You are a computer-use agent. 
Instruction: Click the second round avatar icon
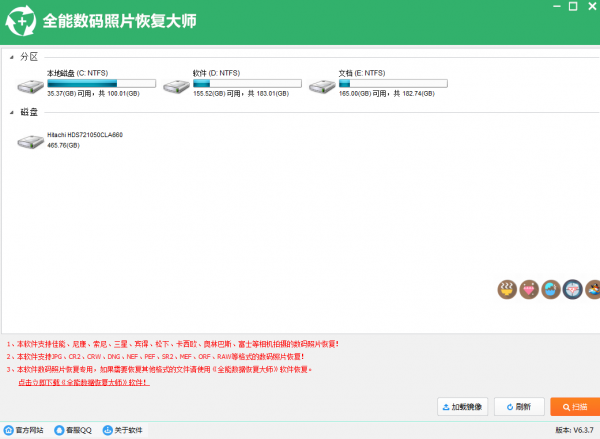pyautogui.click(x=529, y=289)
